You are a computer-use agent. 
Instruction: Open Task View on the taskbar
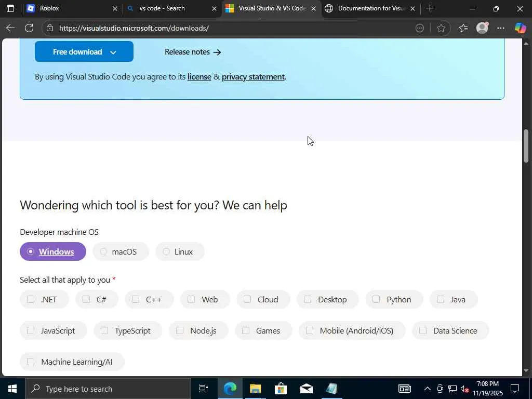[x=204, y=389]
